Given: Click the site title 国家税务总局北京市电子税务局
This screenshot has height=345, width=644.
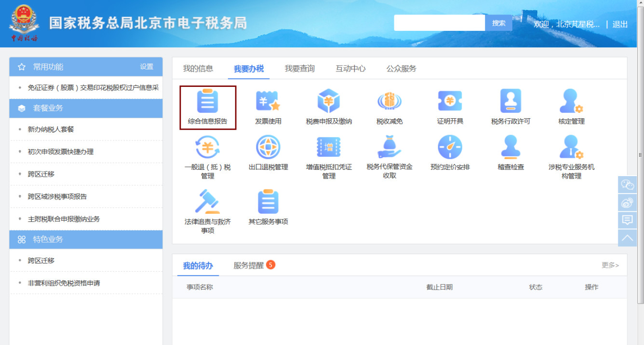Looking at the screenshot, I should point(148,23).
